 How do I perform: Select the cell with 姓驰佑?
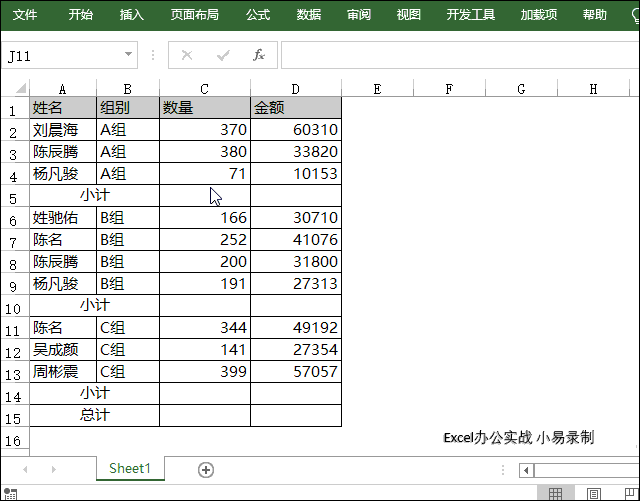[x=63, y=218]
